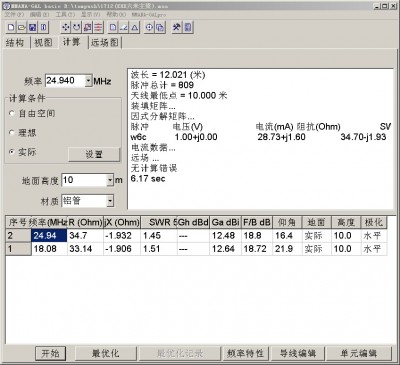Viewport: 400px width, 365px height.
Task: Click the F/B dB column header
Action: (x=257, y=222)
